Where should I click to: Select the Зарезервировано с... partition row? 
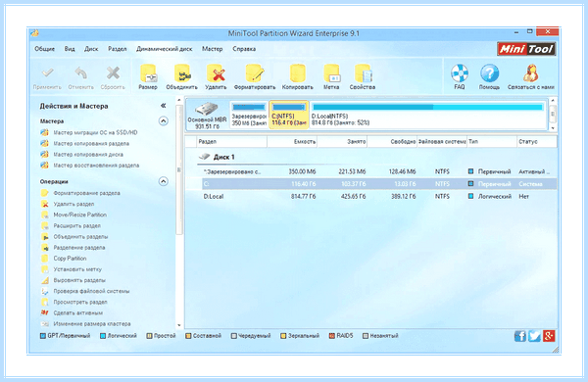378,171
